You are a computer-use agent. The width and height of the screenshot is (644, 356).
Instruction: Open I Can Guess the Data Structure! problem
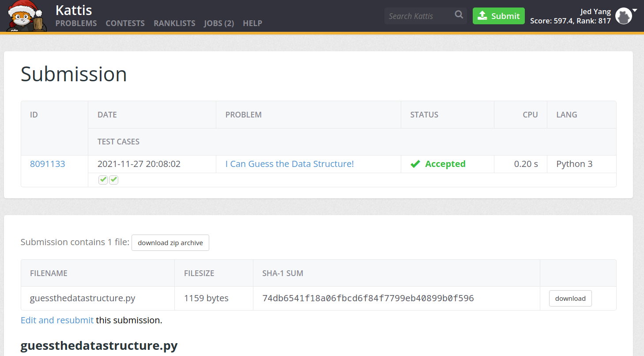point(290,164)
